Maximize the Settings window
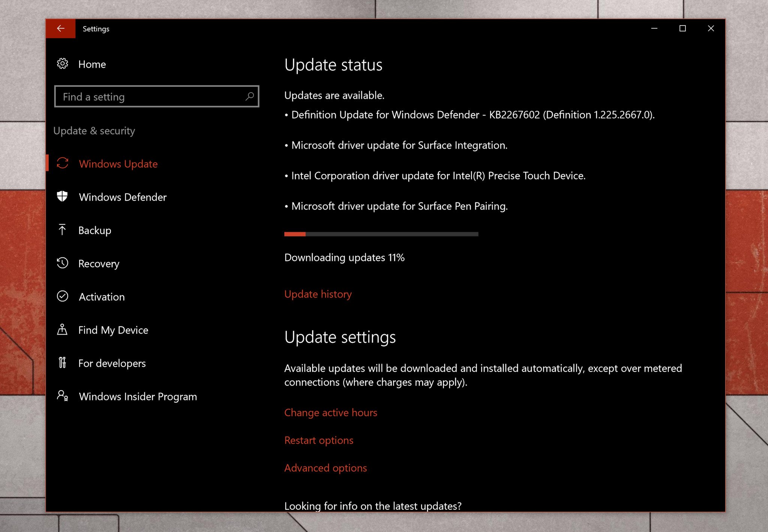Screen dimensions: 768x532 (682, 28)
